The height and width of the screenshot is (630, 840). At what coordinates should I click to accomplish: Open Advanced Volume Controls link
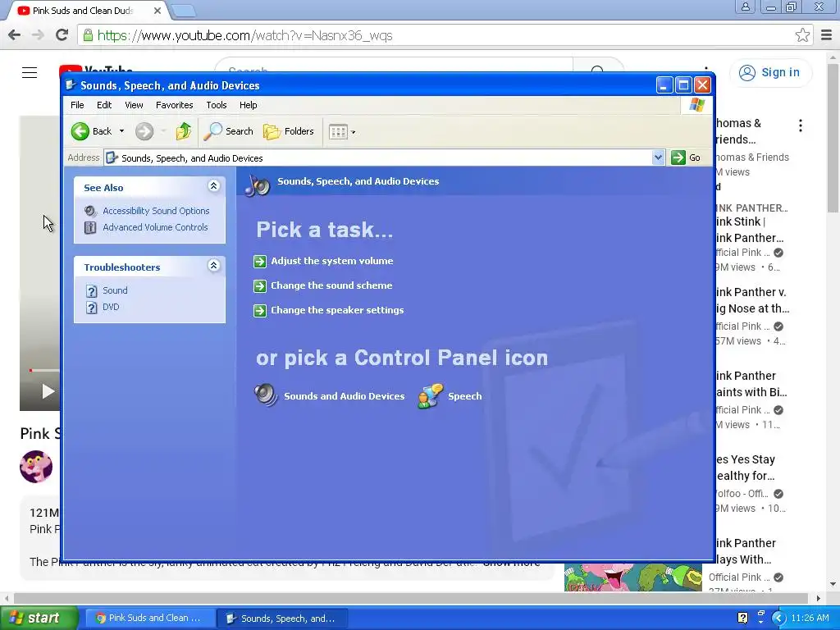click(155, 227)
